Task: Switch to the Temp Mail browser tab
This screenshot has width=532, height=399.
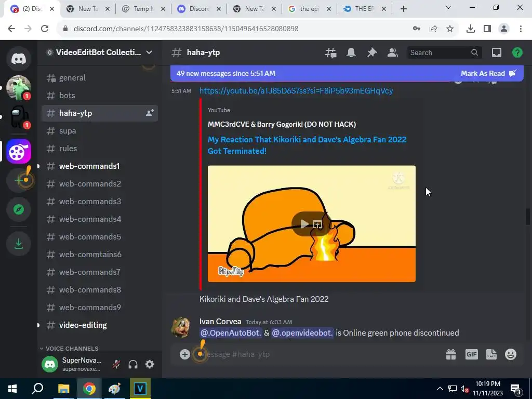Action: [x=143, y=9]
